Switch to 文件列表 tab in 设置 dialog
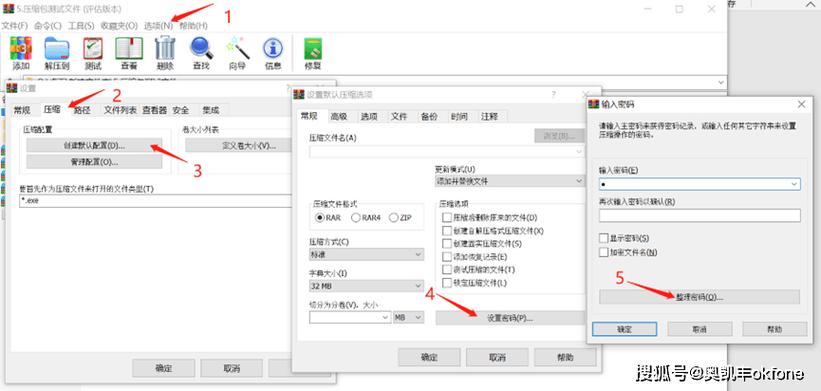The width and height of the screenshot is (821, 391). 120,110
